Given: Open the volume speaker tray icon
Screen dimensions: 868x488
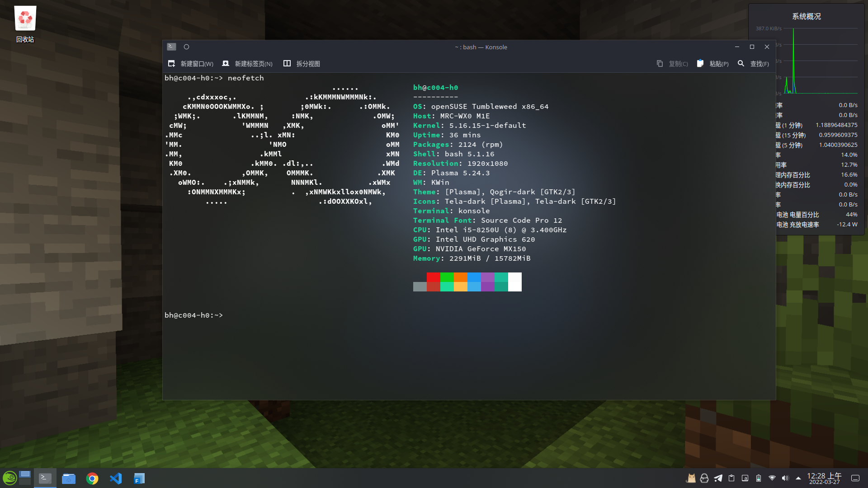Looking at the screenshot, I should (x=785, y=478).
